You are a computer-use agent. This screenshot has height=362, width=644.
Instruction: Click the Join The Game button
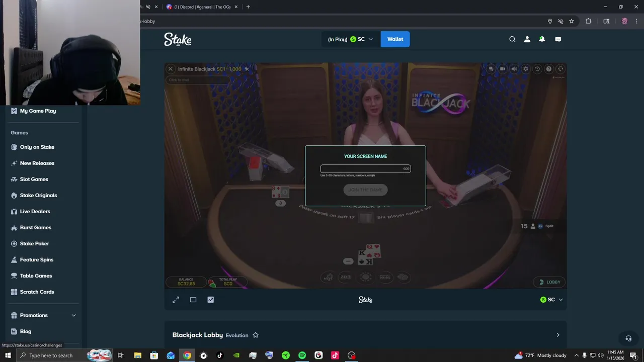coord(366,190)
